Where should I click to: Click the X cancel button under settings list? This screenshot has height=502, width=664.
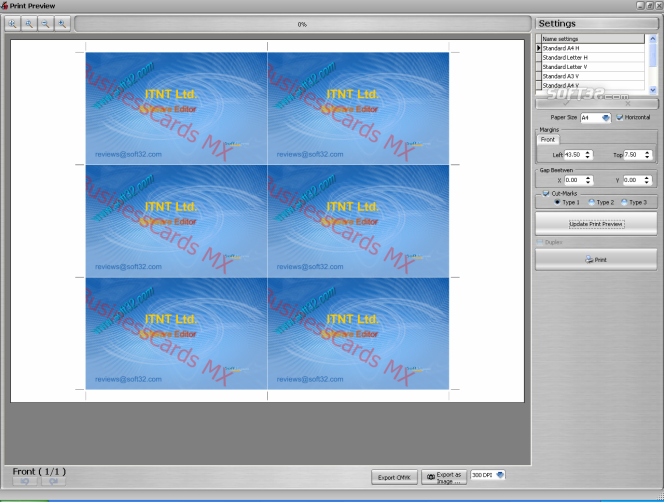[628, 104]
